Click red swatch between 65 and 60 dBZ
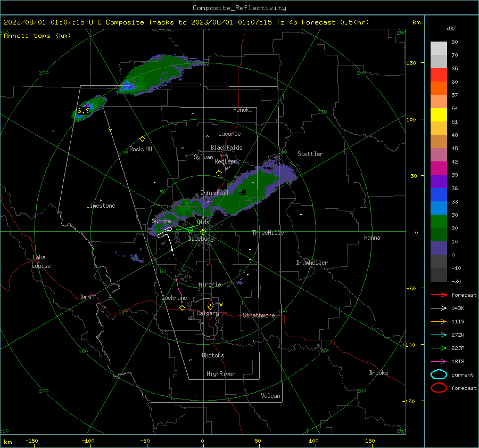This screenshot has height=448, width=479. coord(439,75)
